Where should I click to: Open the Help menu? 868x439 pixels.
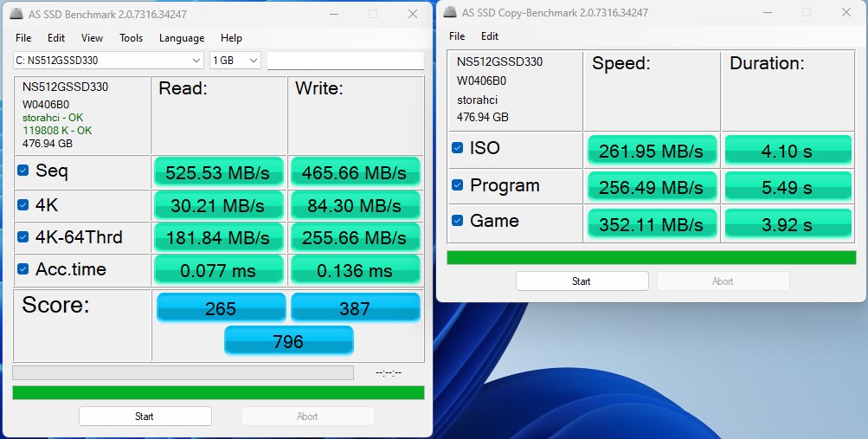coord(231,37)
